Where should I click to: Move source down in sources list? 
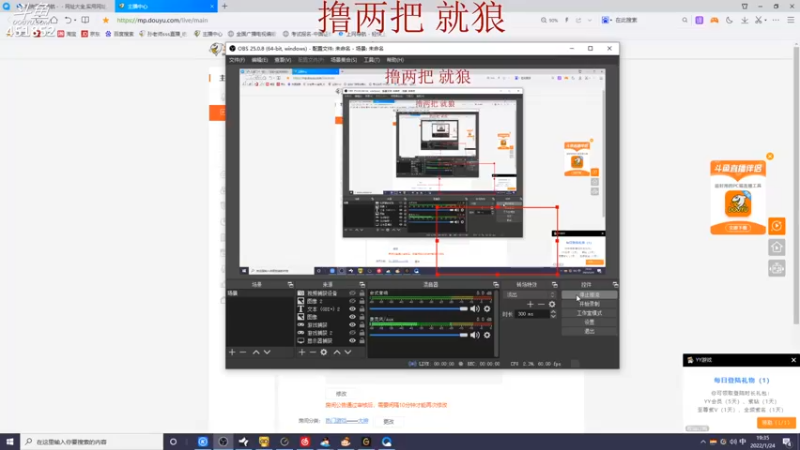pyautogui.click(x=348, y=352)
